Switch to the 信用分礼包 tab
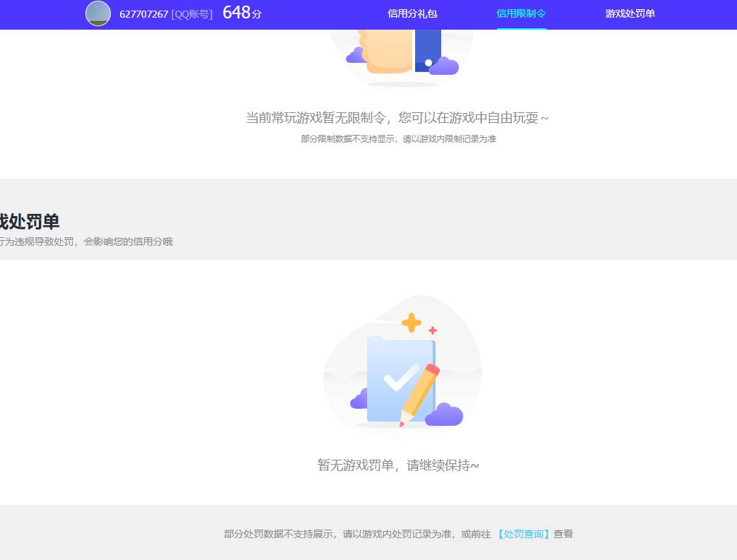737x560 pixels. [412, 12]
